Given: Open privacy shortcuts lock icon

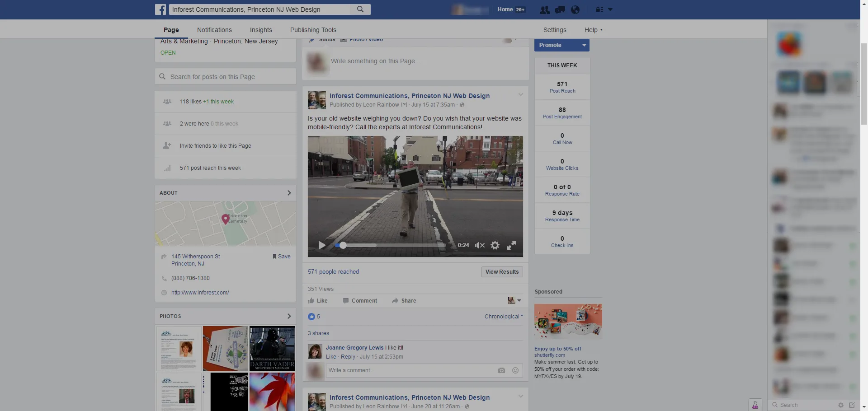Looking at the screenshot, I should coord(599,9).
